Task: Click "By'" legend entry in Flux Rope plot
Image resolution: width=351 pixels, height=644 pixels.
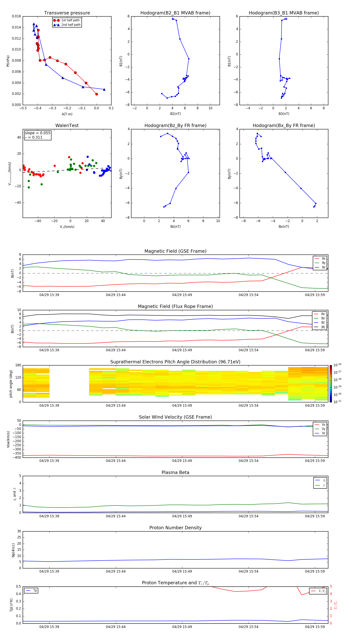Action: (x=320, y=318)
